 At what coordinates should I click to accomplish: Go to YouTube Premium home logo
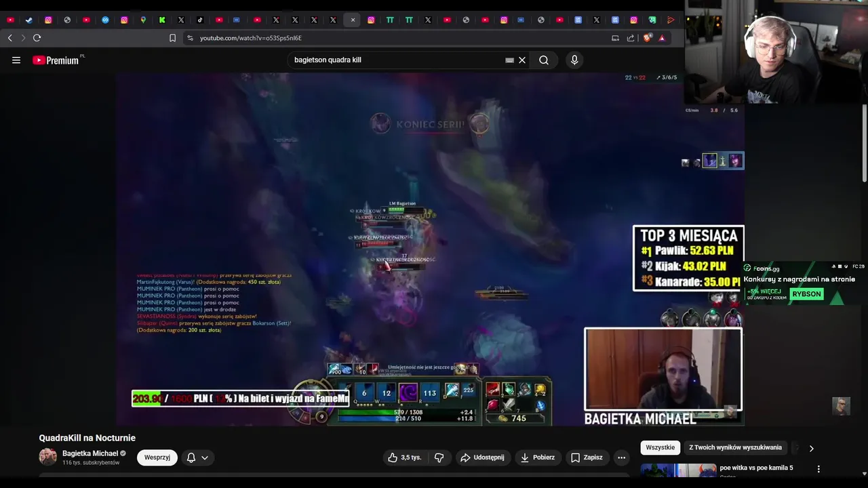pyautogui.click(x=56, y=60)
